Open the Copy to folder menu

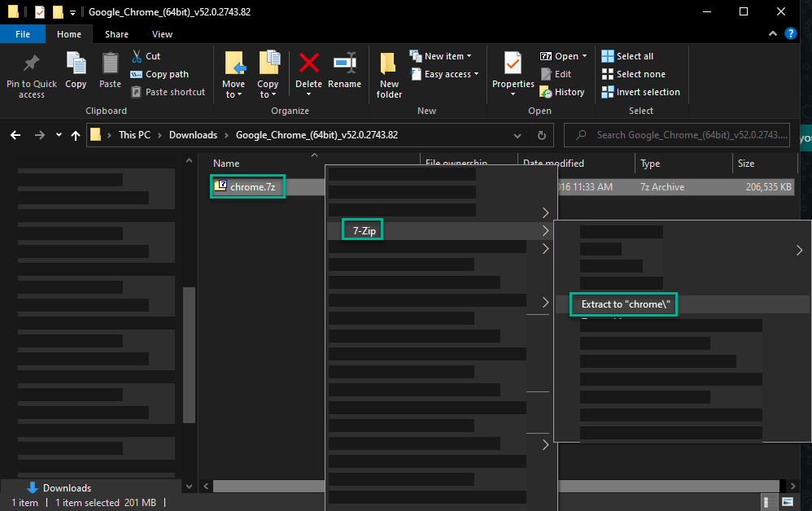[268, 75]
